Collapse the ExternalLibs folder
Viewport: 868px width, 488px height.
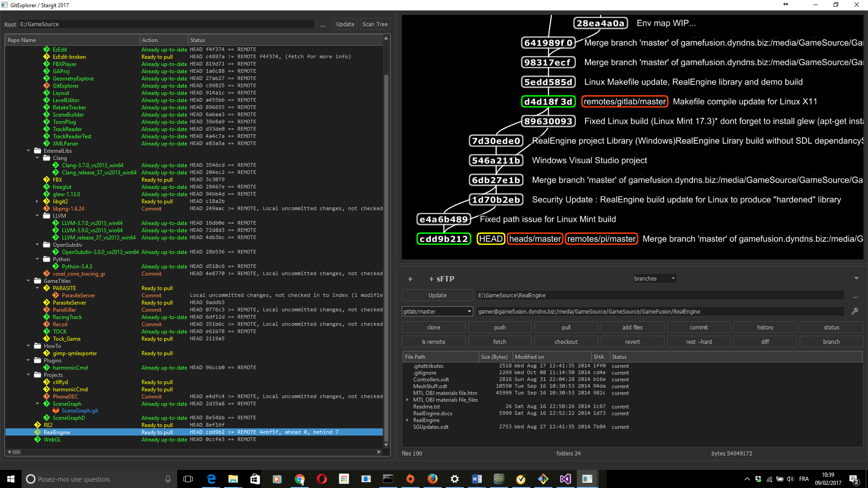click(x=28, y=151)
